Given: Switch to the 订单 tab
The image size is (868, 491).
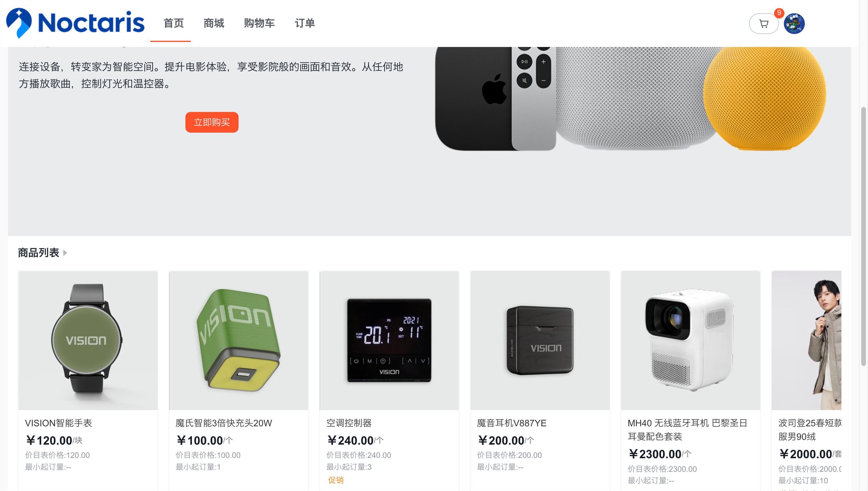Looking at the screenshot, I should [305, 23].
